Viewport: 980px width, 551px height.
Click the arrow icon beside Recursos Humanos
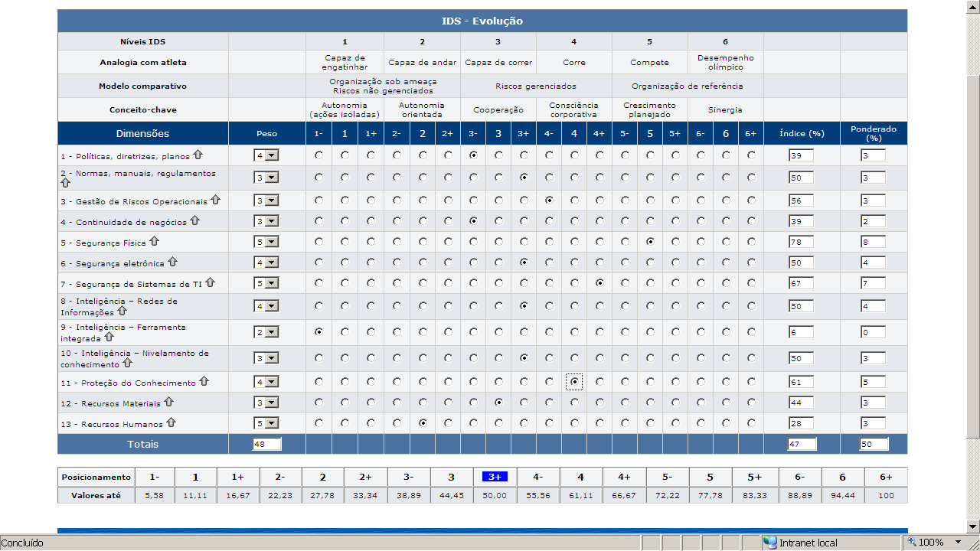tap(171, 422)
